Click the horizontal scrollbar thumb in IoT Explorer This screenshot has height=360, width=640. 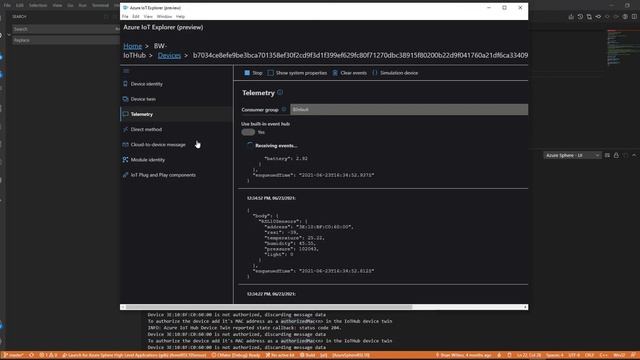tap(269, 307)
